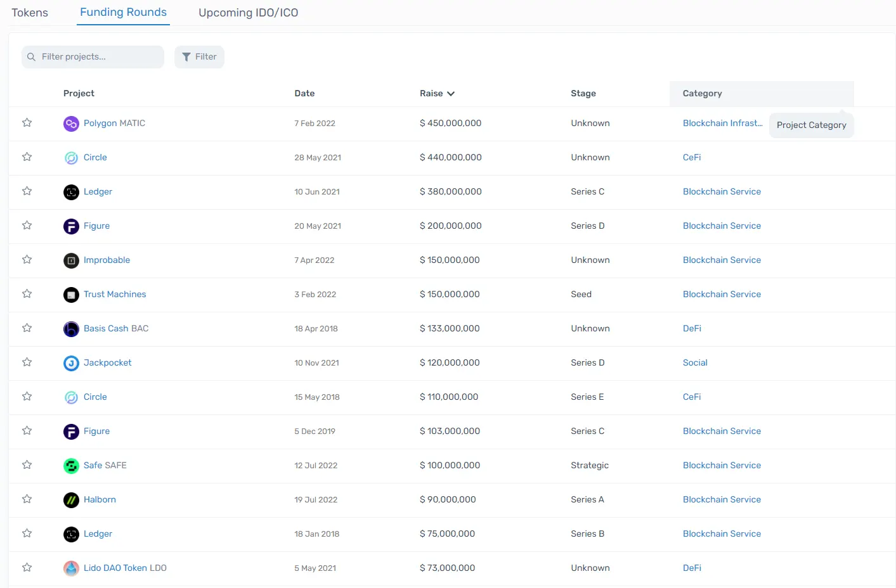This screenshot has width=896, height=588.
Task: Add Improbable to favorites with its star
Action: [x=27, y=260]
